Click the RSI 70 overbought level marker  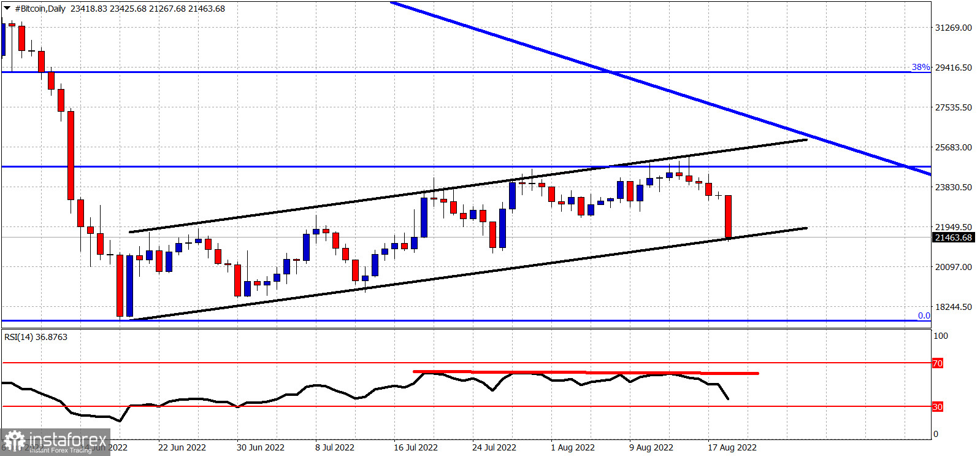(x=937, y=363)
